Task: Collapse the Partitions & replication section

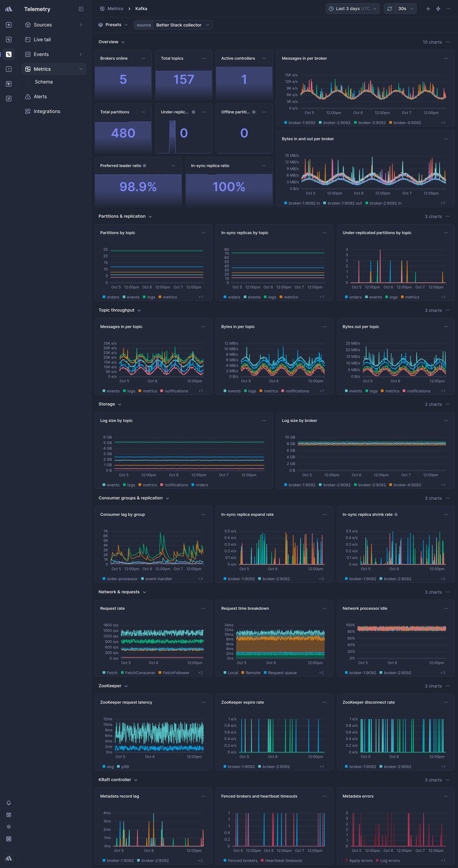Action: pos(125,216)
